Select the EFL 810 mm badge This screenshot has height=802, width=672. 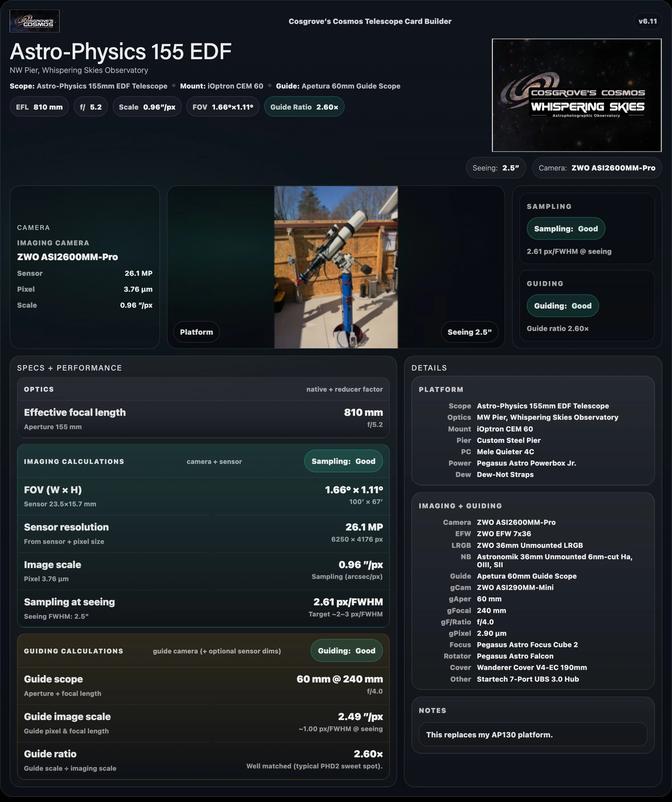click(x=39, y=106)
